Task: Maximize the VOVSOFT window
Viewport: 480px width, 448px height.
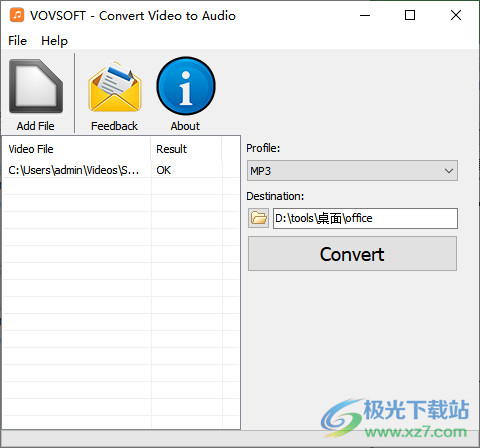Action: (x=410, y=15)
